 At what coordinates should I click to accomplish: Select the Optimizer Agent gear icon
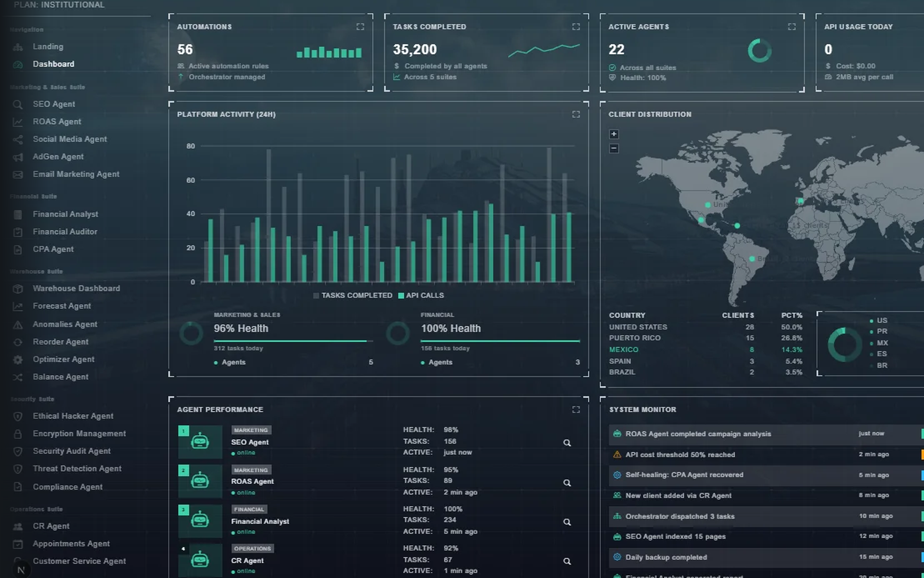click(x=18, y=359)
